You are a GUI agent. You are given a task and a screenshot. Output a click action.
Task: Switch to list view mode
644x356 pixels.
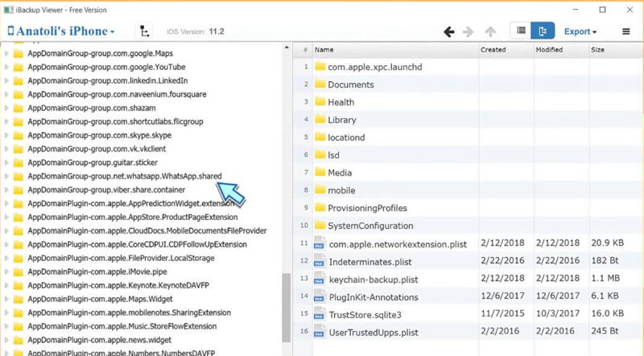coord(521,31)
